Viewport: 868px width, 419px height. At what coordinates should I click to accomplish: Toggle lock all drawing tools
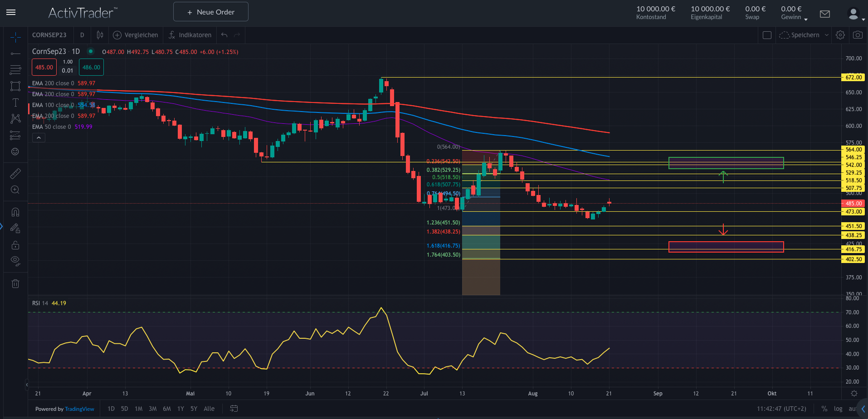point(15,245)
